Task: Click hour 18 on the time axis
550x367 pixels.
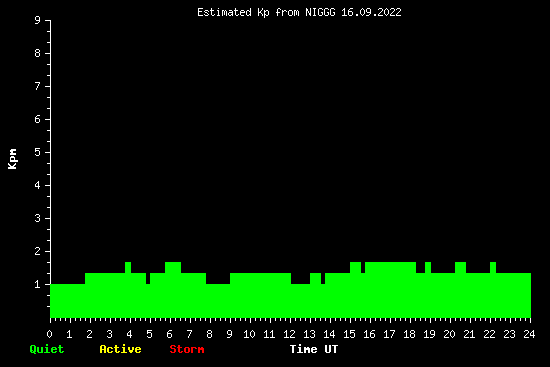Action: click(409, 334)
